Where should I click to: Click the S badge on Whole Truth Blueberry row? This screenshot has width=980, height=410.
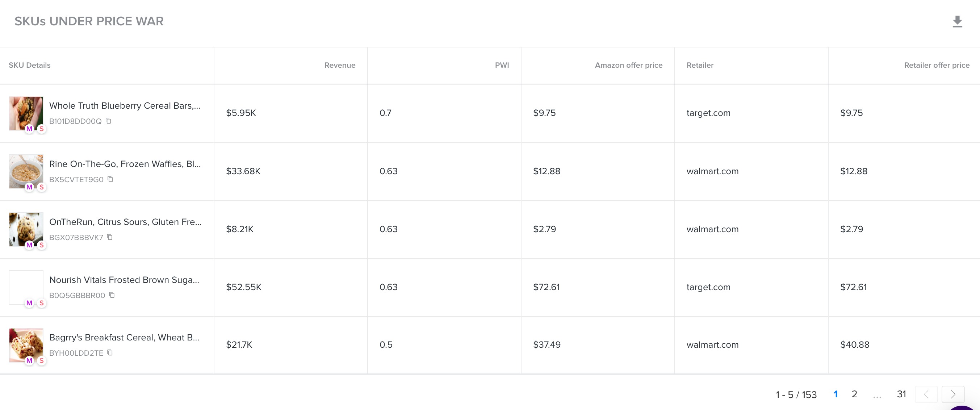pyautogui.click(x=42, y=129)
